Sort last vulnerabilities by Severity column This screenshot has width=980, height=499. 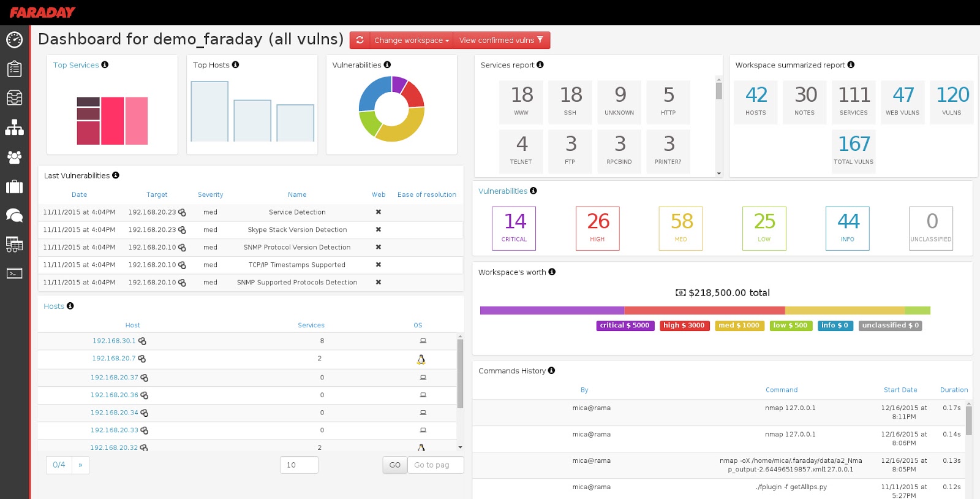click(210, 195)
